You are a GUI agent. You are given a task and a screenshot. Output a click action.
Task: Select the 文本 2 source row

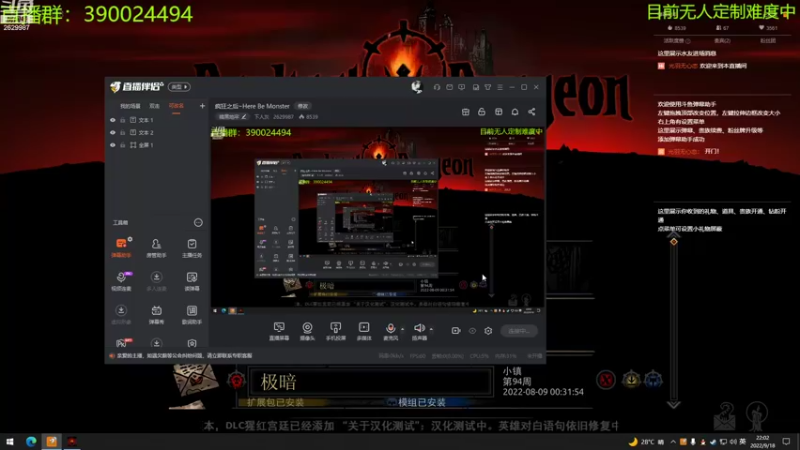(157, 133)
